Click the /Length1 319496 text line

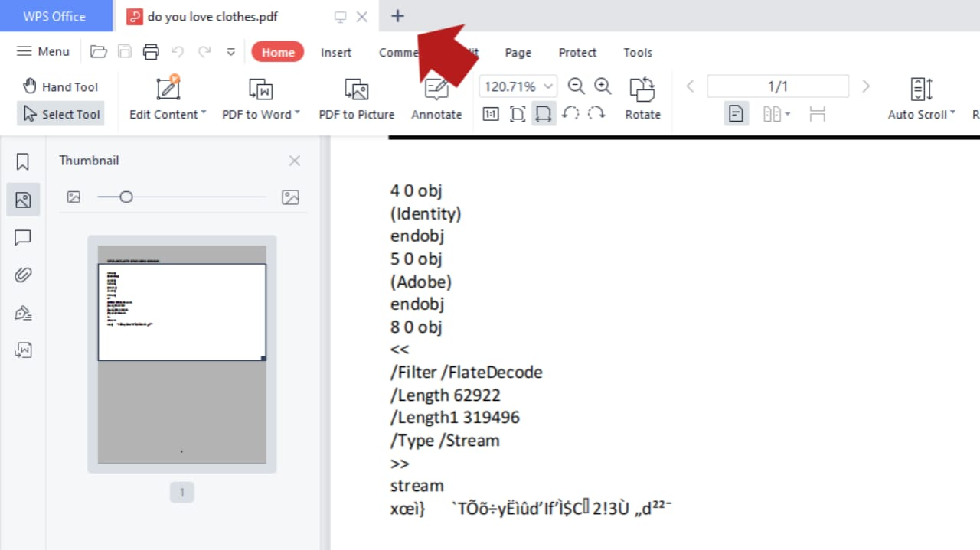(455, 418)
